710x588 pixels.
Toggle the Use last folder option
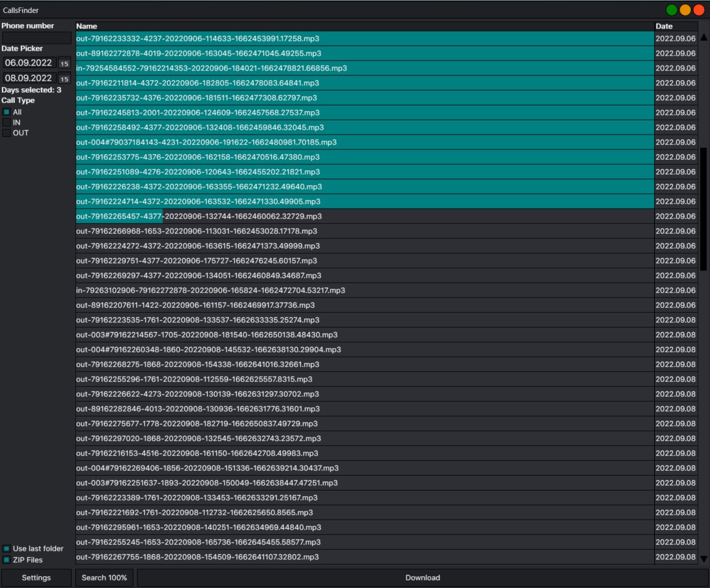pyautogui.click(x=7, y=549)
